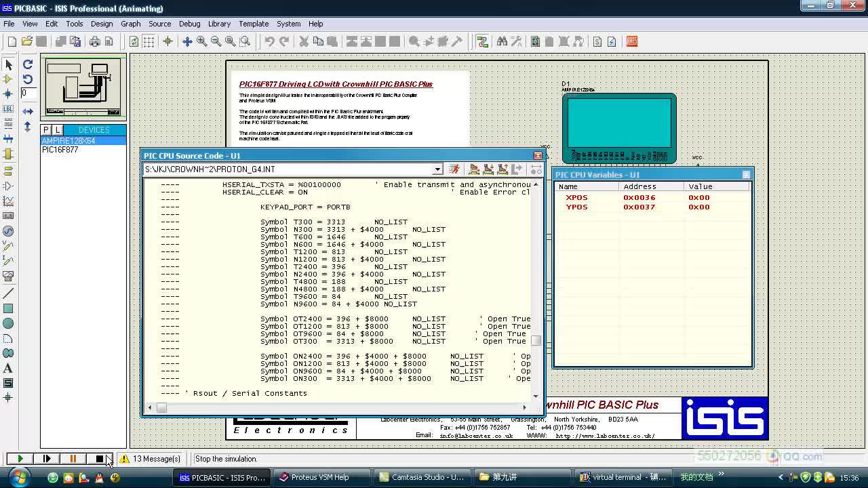
Task: Start the simulation with Play button
Action: click(20, 459)
